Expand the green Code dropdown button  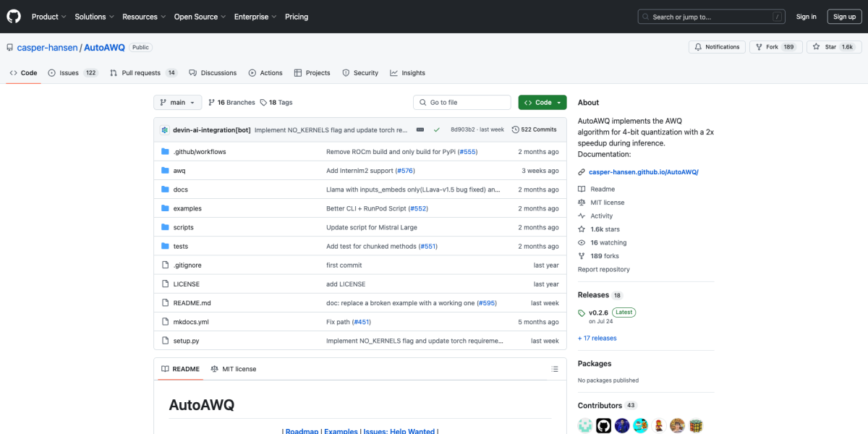(x=542, y=103)
